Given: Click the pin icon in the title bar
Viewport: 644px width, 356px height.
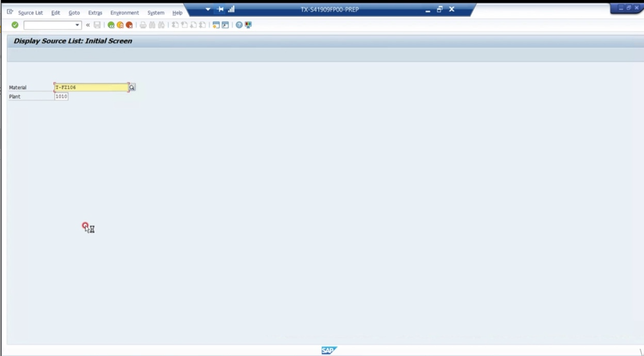Looking at the screenshot, I should [220, 9].
